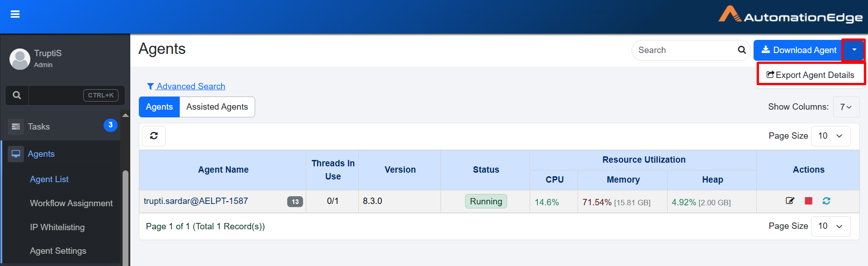Screen dimensions: 868x266
Task: Select the Agents tab
Action: click(159, 107)
